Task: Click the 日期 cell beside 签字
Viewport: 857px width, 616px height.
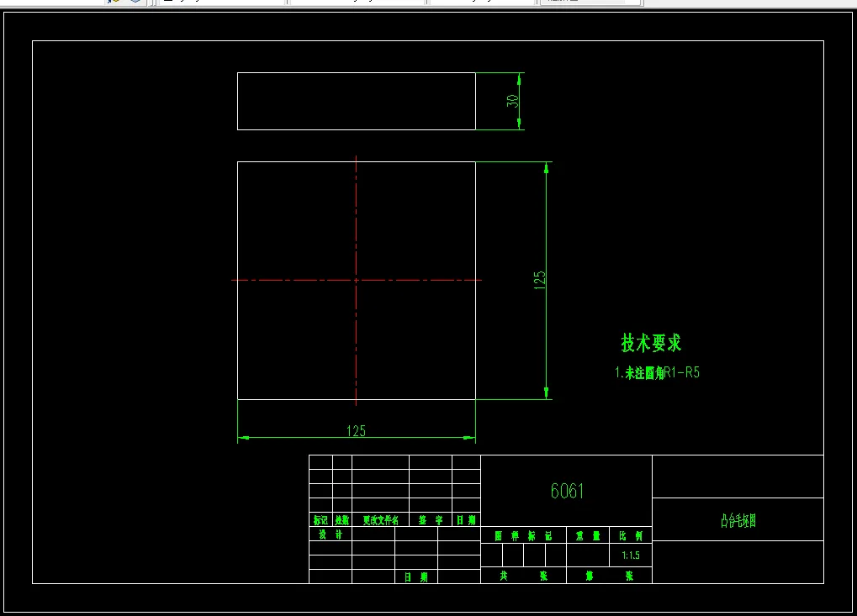Action: [466, 520]
